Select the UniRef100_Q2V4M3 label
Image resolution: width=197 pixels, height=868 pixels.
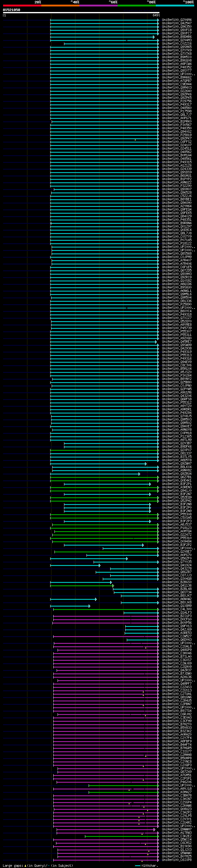pos(177,40)
